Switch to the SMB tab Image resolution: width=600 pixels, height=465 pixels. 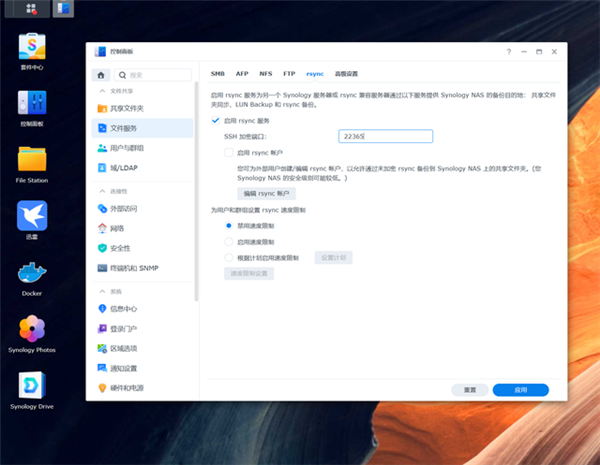coord(218,73)
